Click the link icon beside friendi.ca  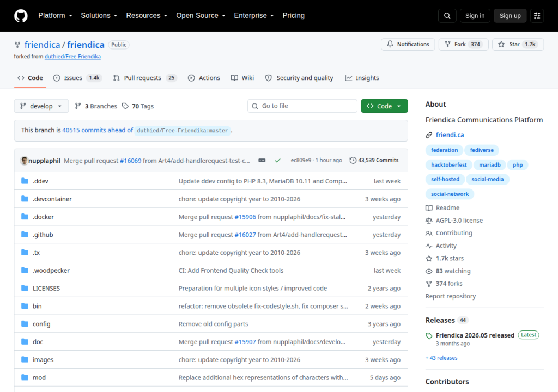click(429, 135)
